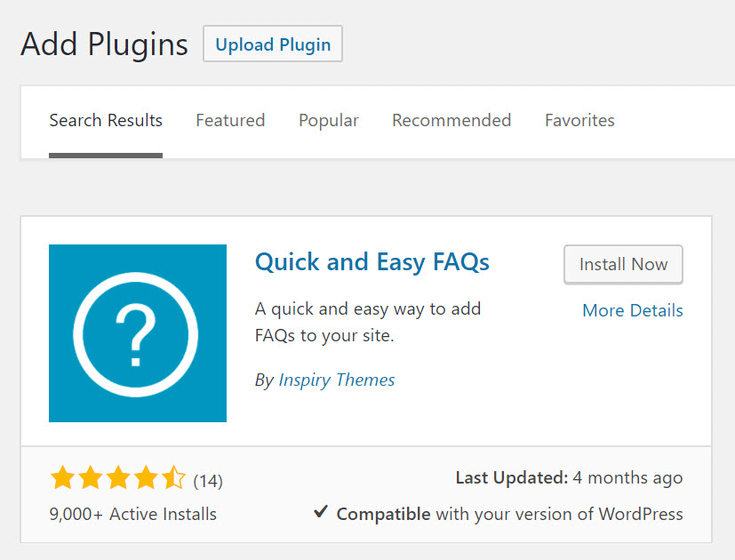
Task: Click the half-filled fifth star
Action: [175, 477]
